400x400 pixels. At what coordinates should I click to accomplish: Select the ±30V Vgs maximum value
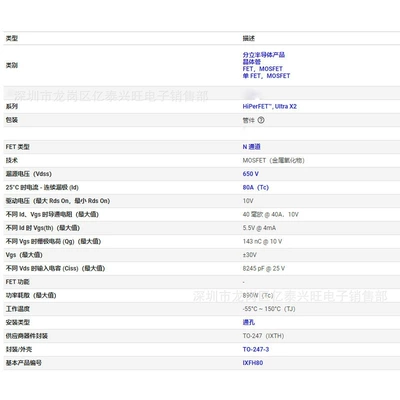250,255
